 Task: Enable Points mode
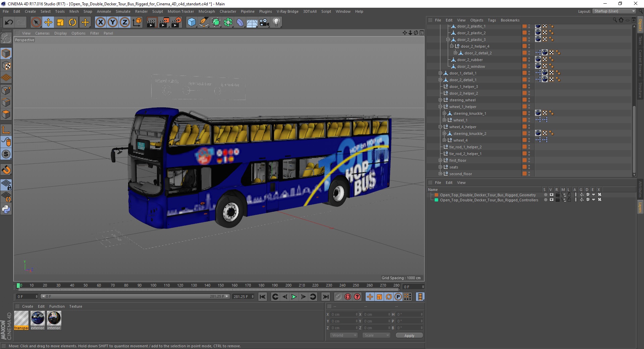pos(6,90)
